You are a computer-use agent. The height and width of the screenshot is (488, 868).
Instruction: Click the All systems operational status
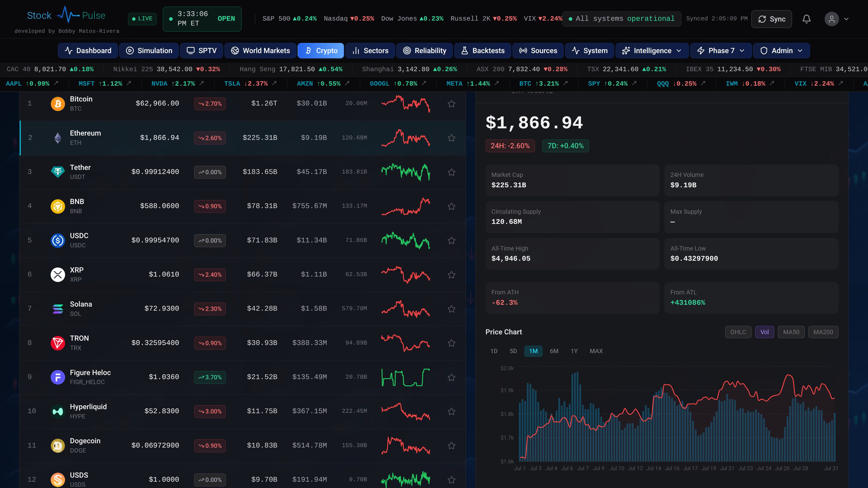[621, 19]
